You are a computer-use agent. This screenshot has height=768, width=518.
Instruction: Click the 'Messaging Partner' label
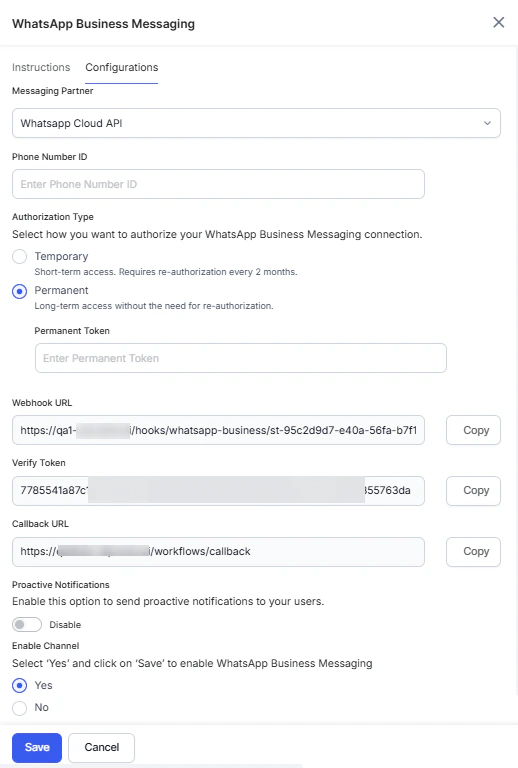52,91
